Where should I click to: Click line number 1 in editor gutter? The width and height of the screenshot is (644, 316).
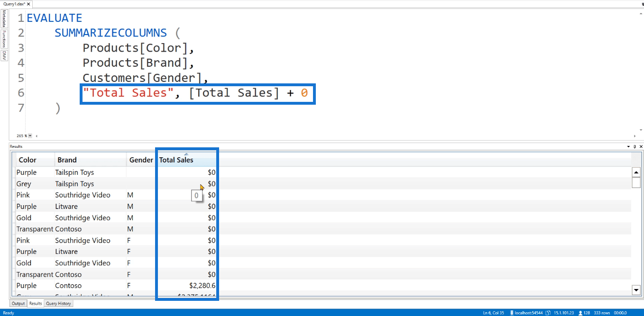(21, 18)
